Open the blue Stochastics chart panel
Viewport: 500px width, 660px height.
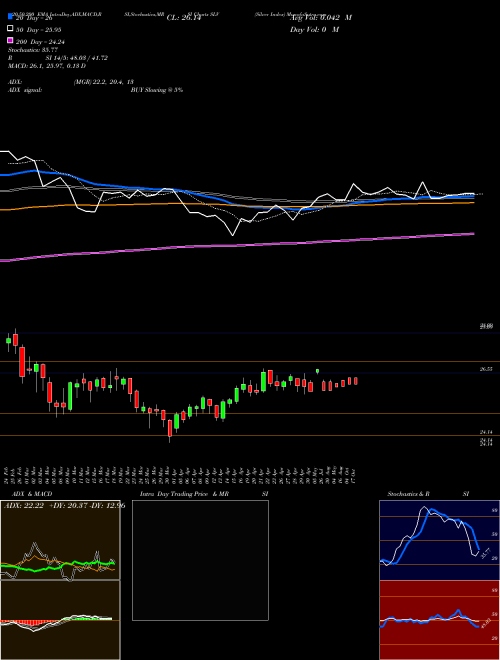point(439,540)
